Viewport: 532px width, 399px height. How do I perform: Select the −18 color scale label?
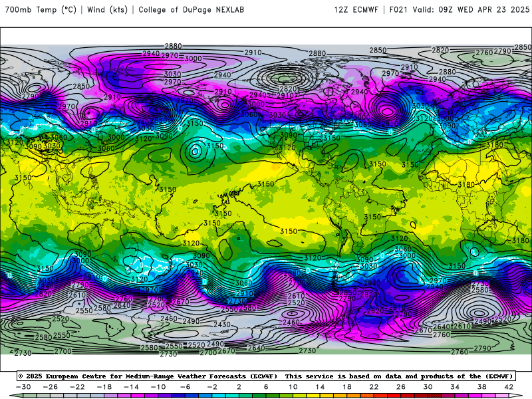(104, 387)
